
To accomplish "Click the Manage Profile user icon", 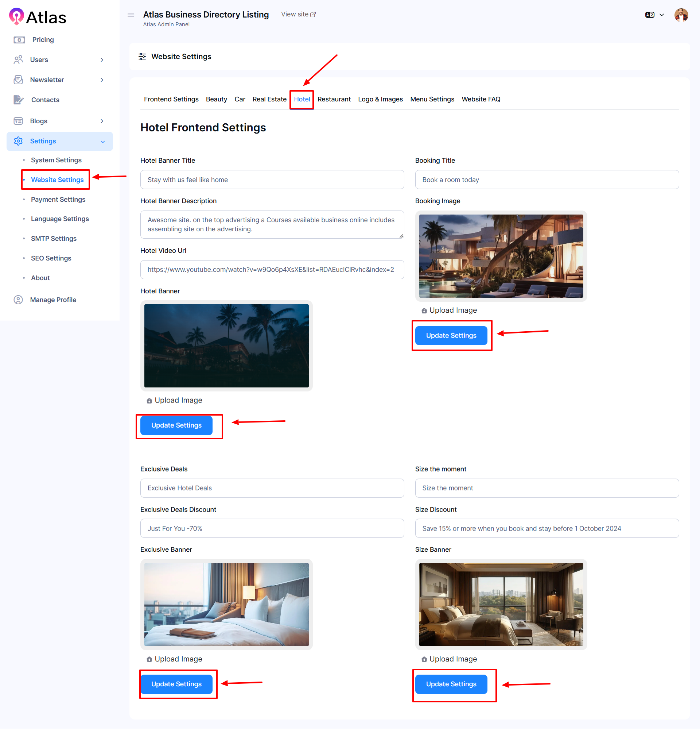I will (x=18, y=300).
